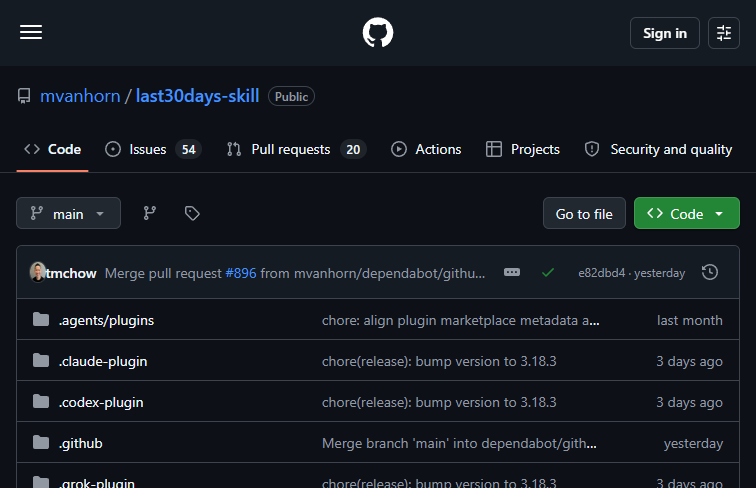Screen dimensions: 756x488
Task: Open the mvanhorn owner profile link
Action: pyautogui.click(x=80, y=96)
